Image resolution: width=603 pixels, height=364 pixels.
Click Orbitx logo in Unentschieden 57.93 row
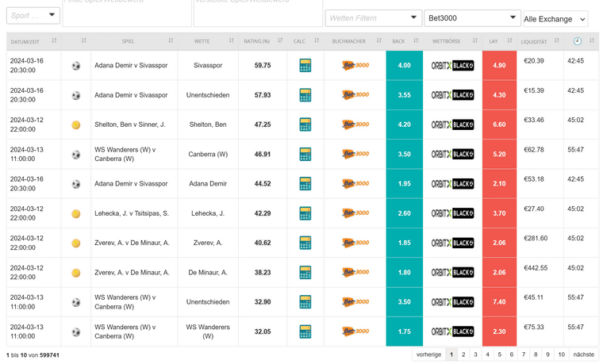tap(452, 95)
